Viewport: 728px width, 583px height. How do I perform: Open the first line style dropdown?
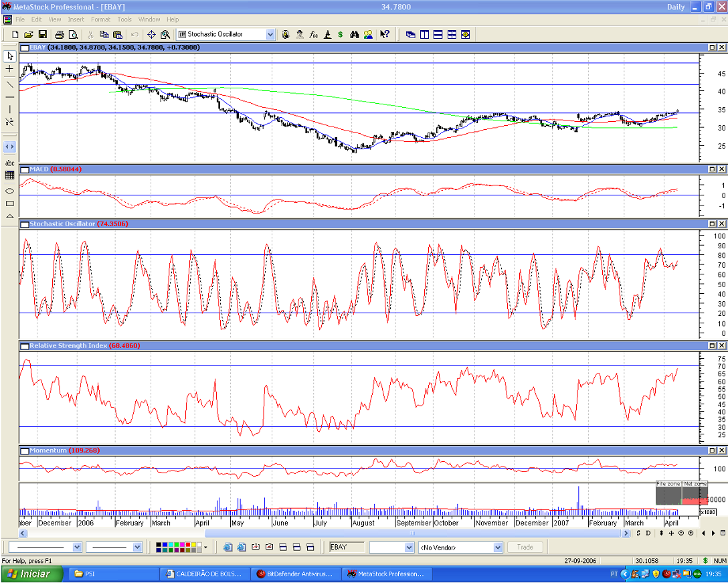(77, 548)
